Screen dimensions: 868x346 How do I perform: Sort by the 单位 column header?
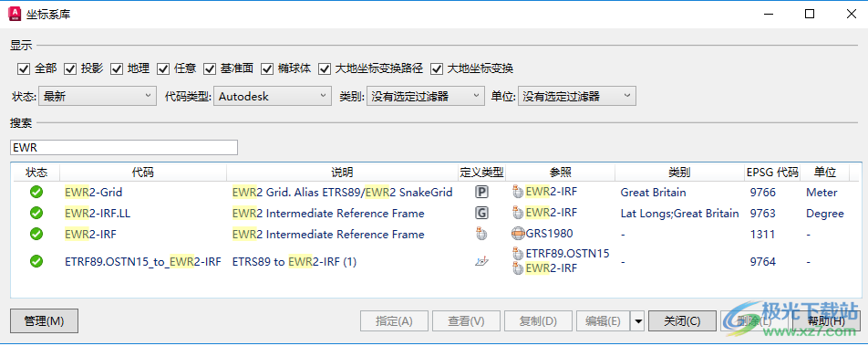(x=825, y=173)
